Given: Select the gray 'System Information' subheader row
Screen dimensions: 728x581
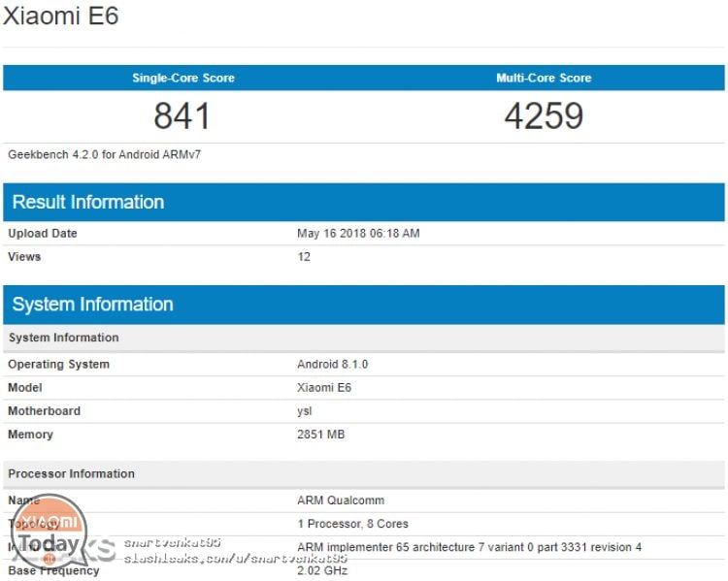Looking at the screenshot, I should 364,338.
